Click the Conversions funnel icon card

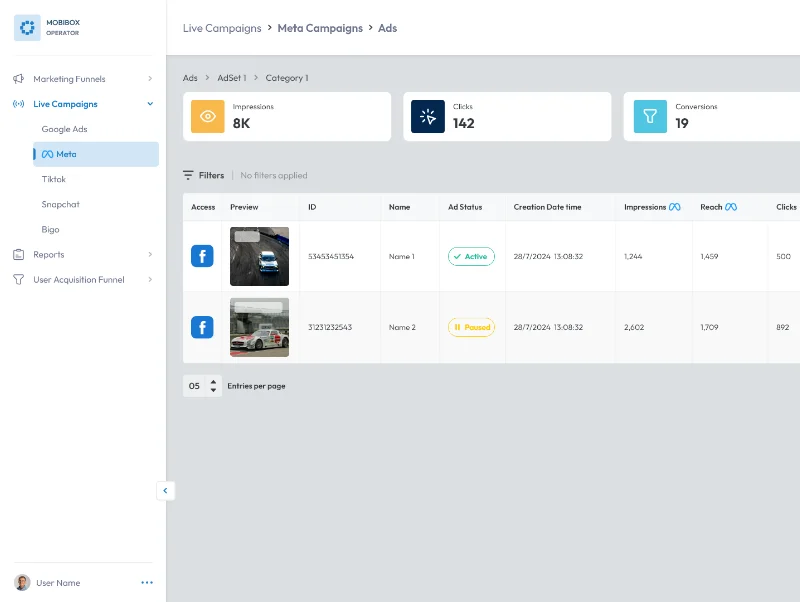coord(650,116)
